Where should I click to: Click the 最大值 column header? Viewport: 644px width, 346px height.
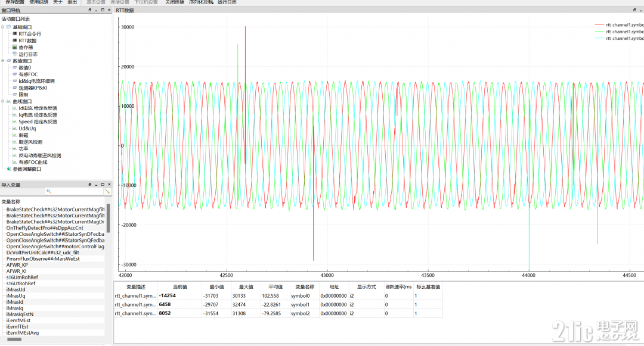(246, 287)
